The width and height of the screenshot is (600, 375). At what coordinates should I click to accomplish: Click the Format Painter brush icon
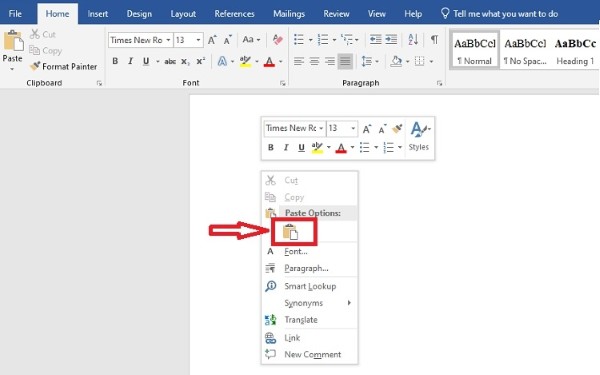click(x=35, y=66)
